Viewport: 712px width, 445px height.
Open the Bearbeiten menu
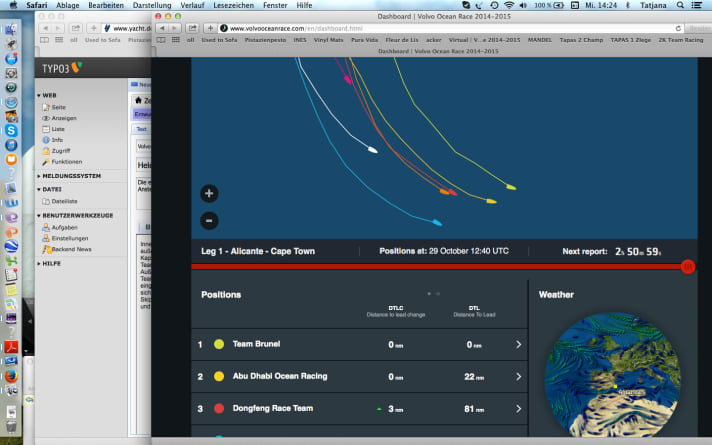coord(106,5)
